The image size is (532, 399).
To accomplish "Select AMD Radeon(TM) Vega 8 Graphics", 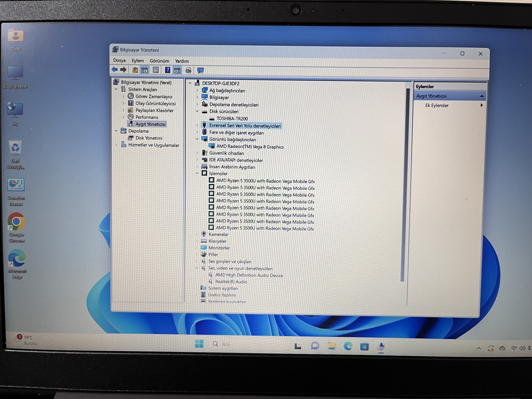I will tap(250, 146).
